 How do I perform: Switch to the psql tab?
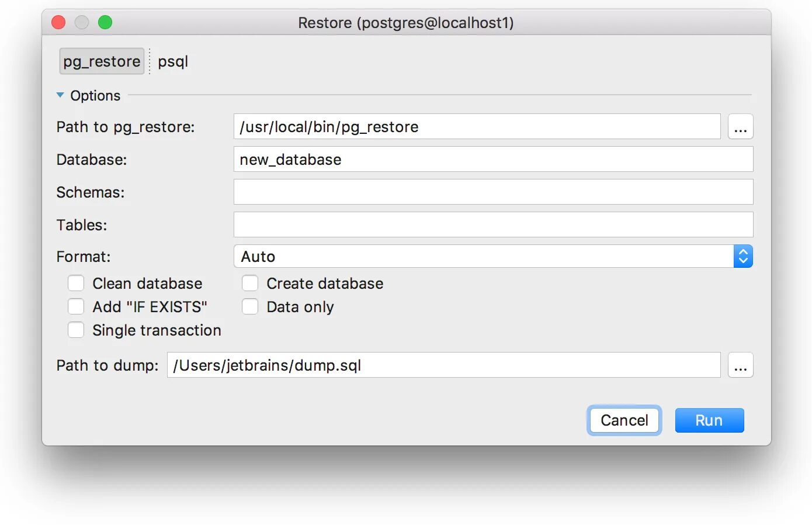pos(173,61)
